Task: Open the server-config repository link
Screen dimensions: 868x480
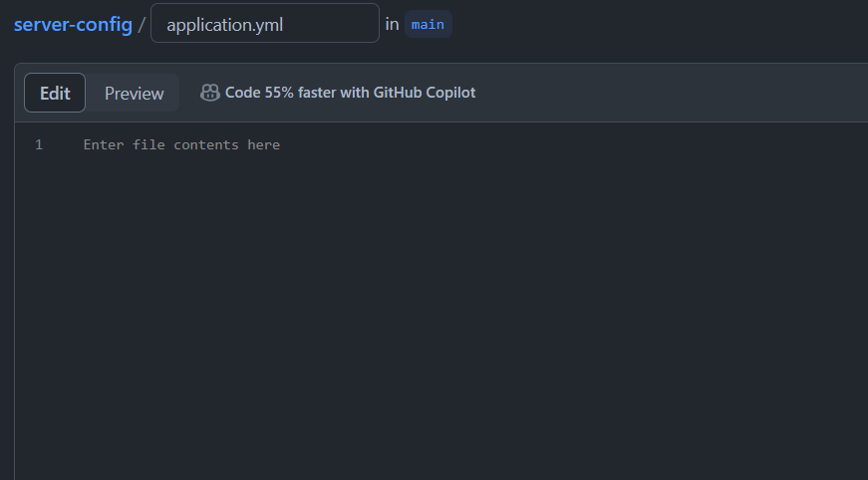Action: (73, 24)
